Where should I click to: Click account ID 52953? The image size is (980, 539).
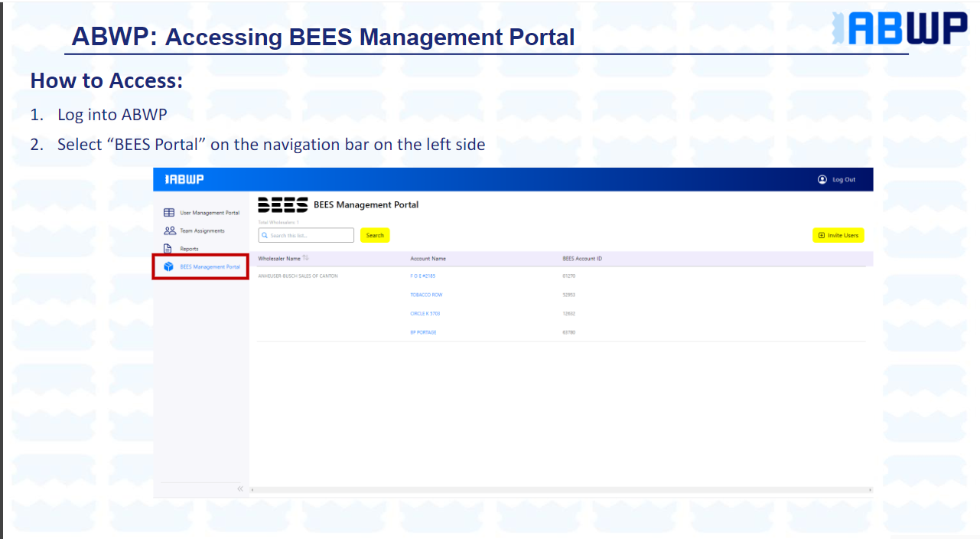pos(568,295)
